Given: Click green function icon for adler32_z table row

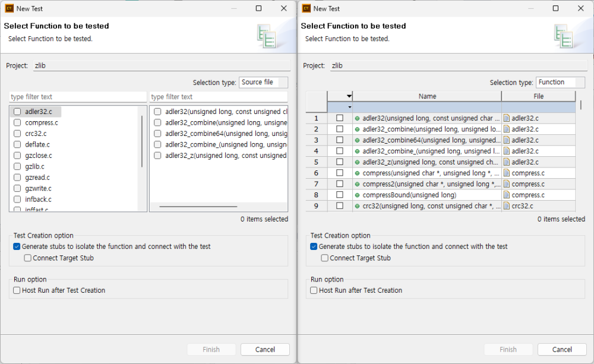Looking at the screenshot, I should (x=357, y=162).
